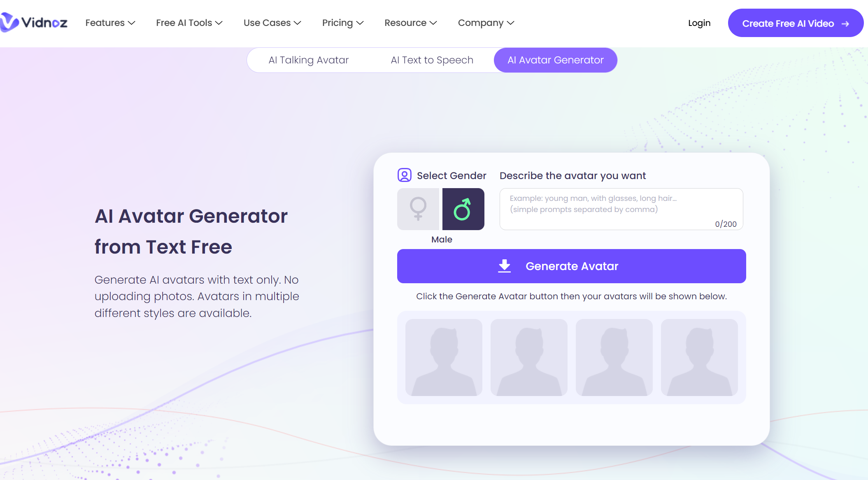Switch to AI Talking Avatar tab
Image resolution: width=868 pixels, height=480 pixels.
point(309,60)
